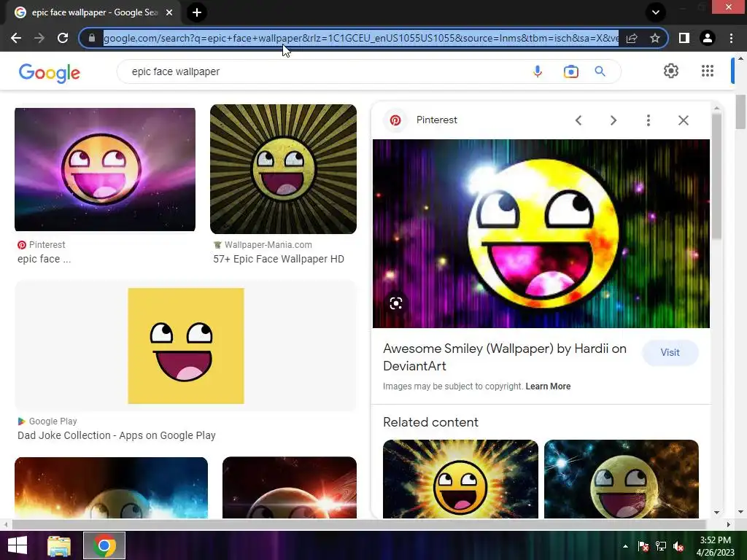Image resolution: width=747 pixels, height=560 pixels.
Task: Select the yellow square epic face thumbnail
Action: [x=186, y=346]
